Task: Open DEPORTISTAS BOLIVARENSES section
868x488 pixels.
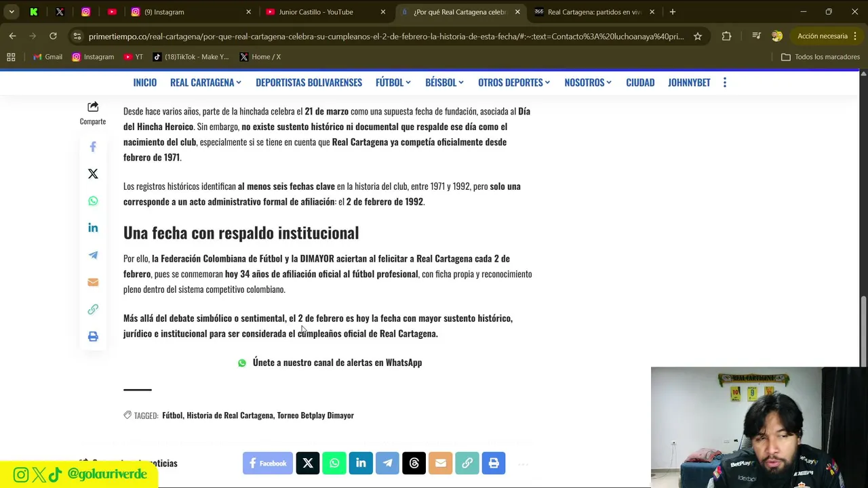Action: coord(309,82)
